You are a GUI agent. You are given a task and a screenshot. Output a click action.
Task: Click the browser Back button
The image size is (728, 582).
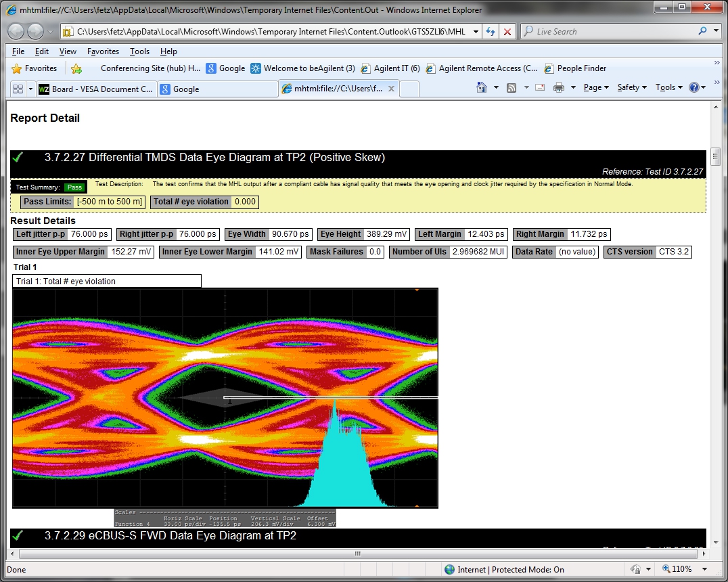tap(16, 31)
